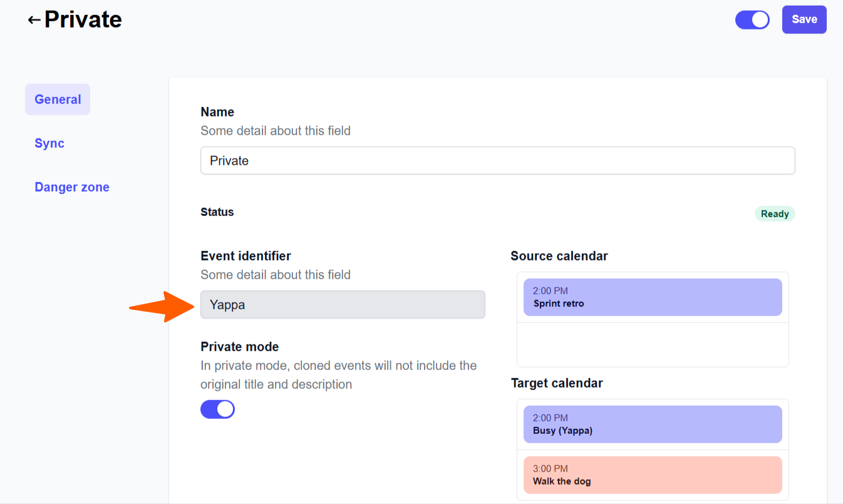Click the Target calendar heading

pos(557,383)
